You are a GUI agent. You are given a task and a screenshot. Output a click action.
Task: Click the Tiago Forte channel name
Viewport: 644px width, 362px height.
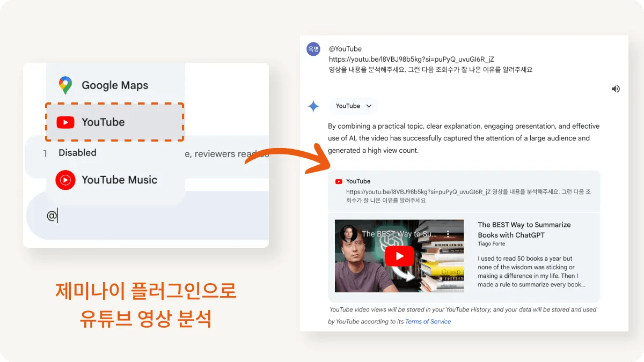492,244
